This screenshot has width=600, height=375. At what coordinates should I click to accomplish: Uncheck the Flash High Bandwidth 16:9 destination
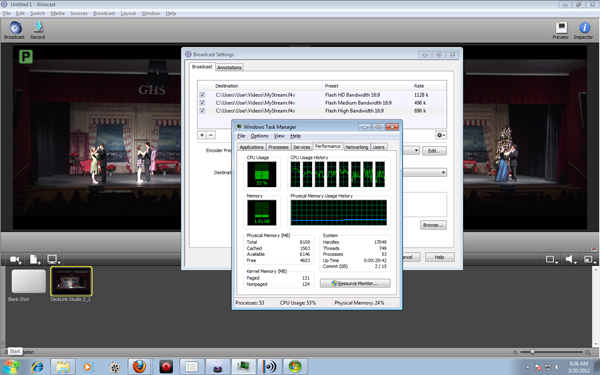202,111
